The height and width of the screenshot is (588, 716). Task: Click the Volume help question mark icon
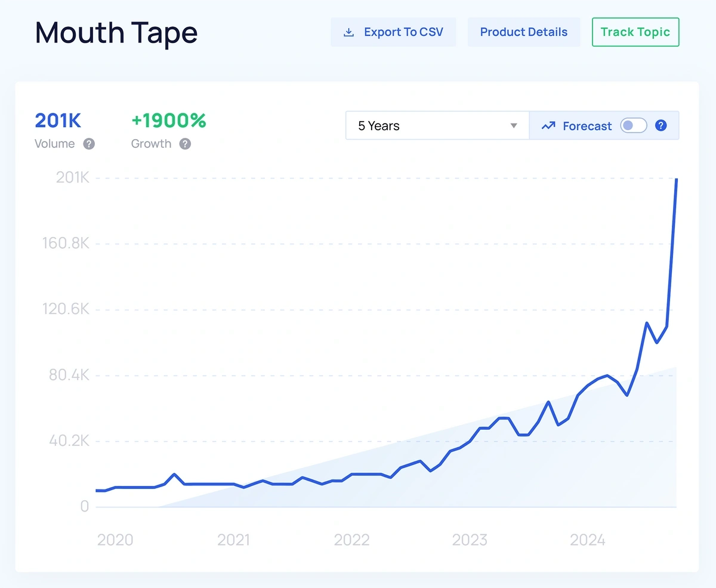click(89, 144)
